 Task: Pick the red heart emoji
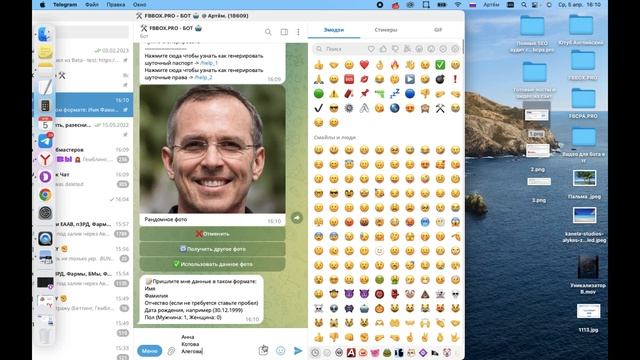[364, 64]
